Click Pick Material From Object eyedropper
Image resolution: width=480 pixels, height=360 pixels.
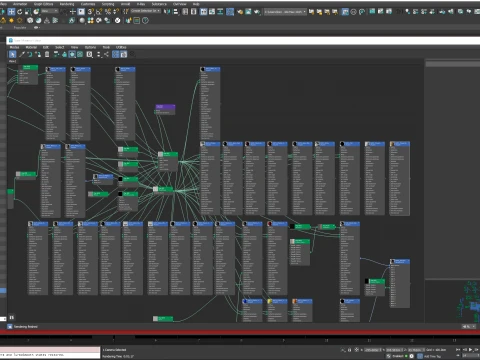22,54
